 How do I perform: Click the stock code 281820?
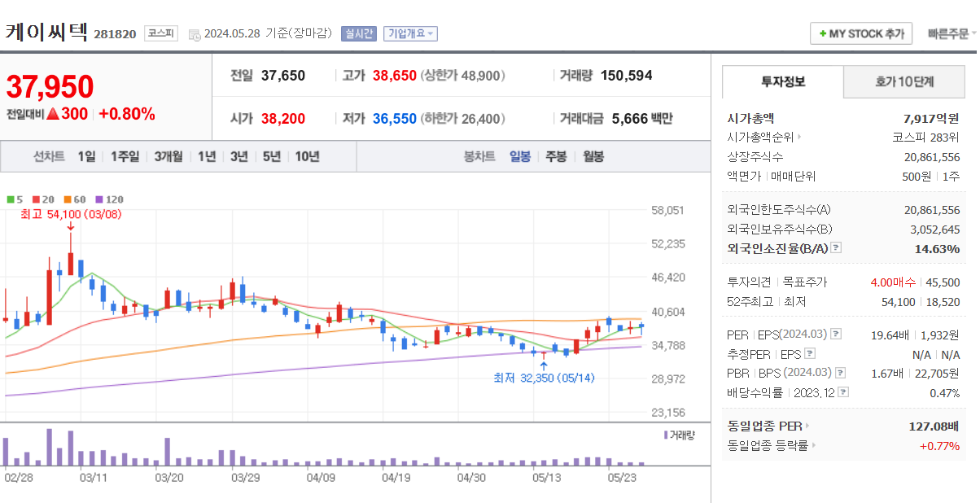[115, 34]
